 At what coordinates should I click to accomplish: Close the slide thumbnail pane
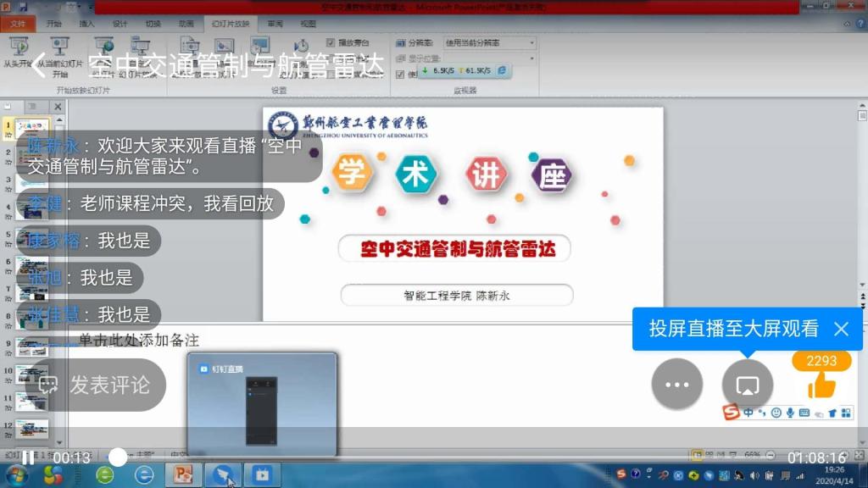pyautogui.click(x=58, y=106)
